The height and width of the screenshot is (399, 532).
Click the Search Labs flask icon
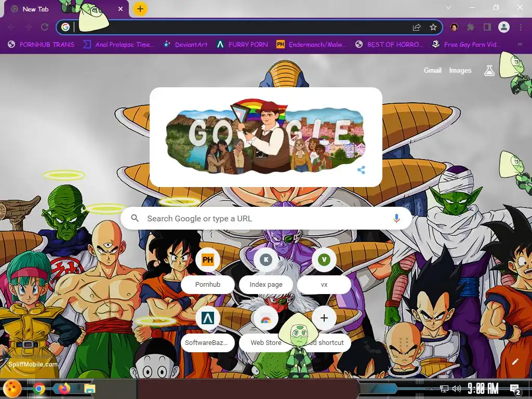(x=489, y=70)
